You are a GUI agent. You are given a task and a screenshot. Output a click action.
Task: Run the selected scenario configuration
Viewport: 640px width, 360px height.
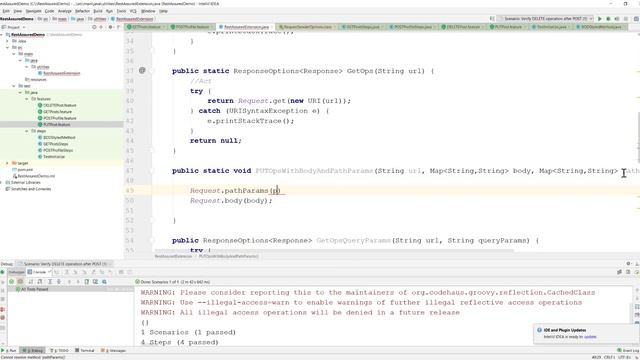pos(600,19)
